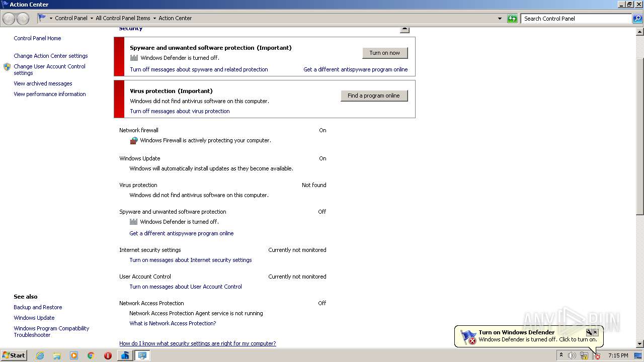Get a different antispyware program (Important box)

click(356, 69)
